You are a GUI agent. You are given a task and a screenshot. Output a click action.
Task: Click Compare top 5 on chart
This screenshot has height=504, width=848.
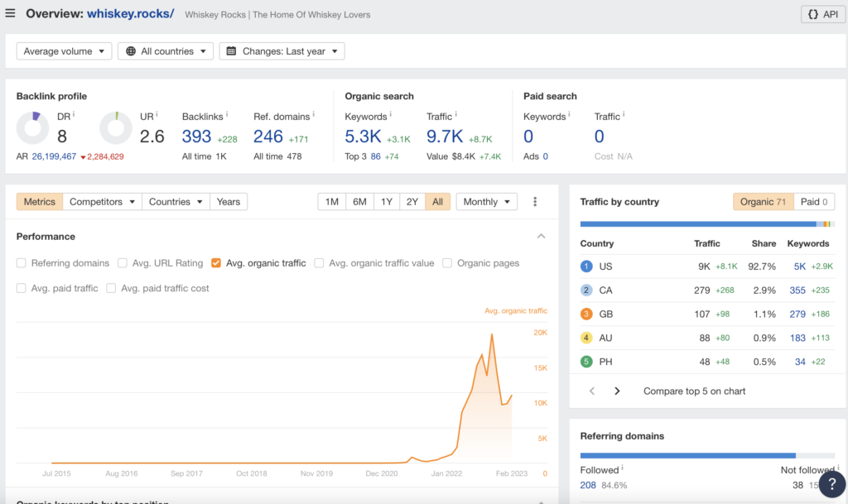695,391
